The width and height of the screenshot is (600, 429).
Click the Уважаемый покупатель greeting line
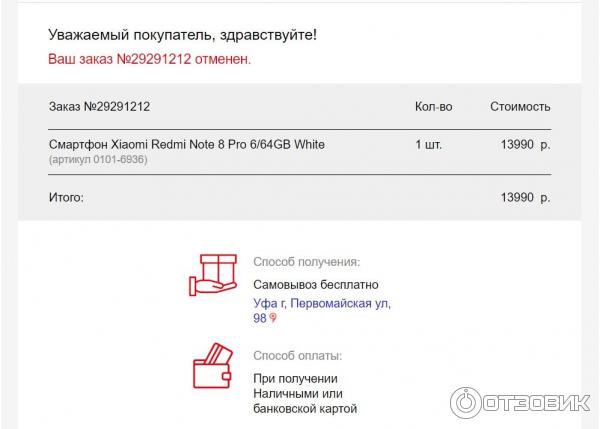point(183,35)
